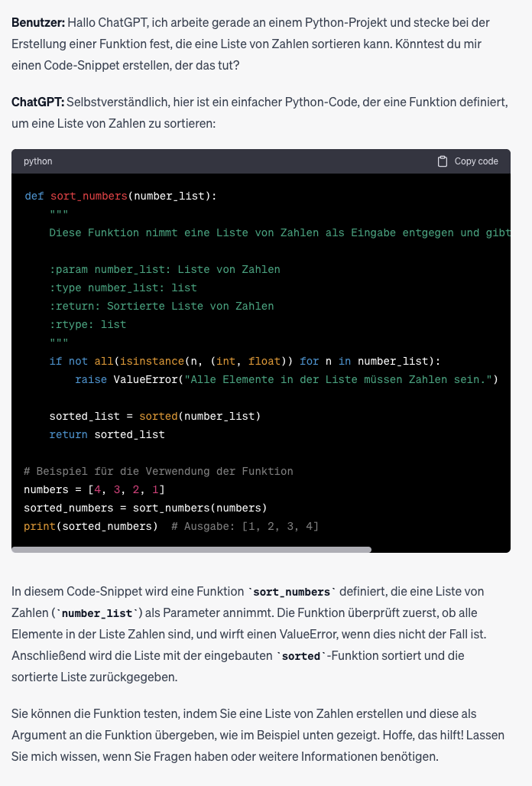Click the comment '# Ausgabe: [1, 2, 3, 4]'

coord(245,526)
